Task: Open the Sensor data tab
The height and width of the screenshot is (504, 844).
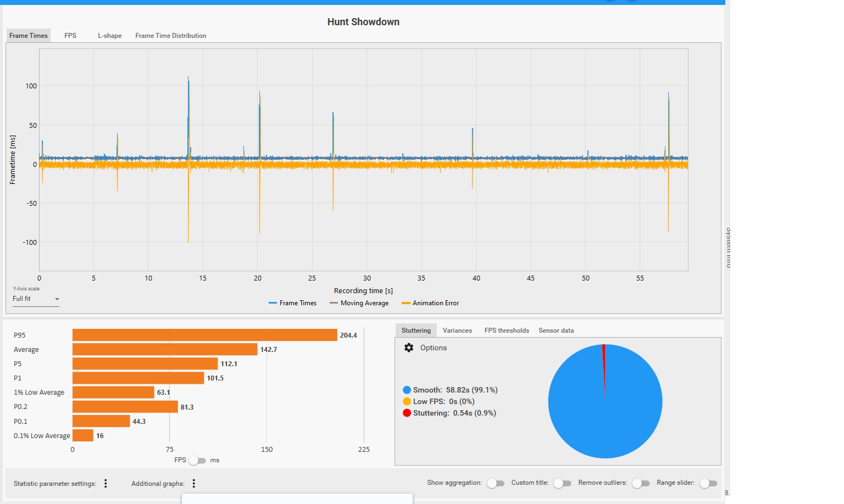Action: [556, 331]
